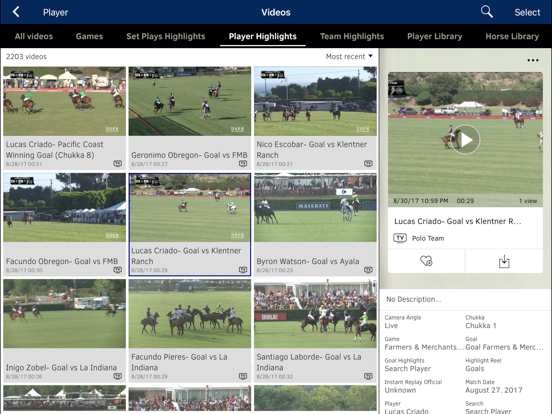Click TV icon on Facundo Obregon card

118,270
